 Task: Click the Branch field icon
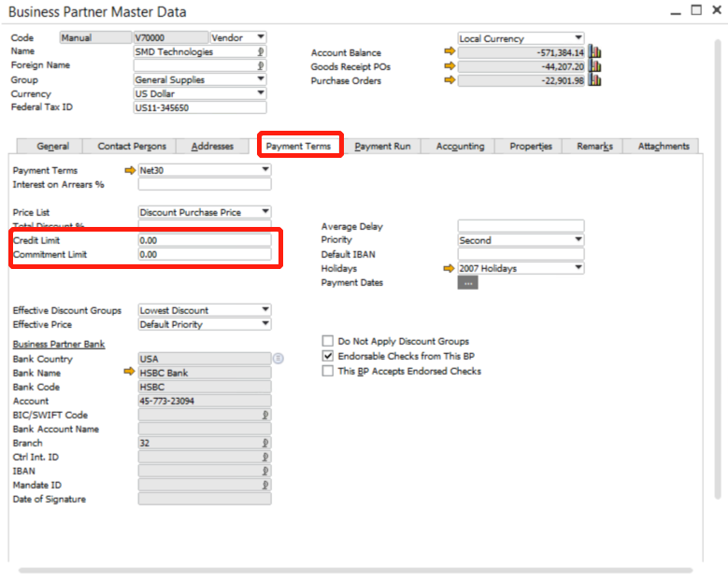[x=265, y=443]
